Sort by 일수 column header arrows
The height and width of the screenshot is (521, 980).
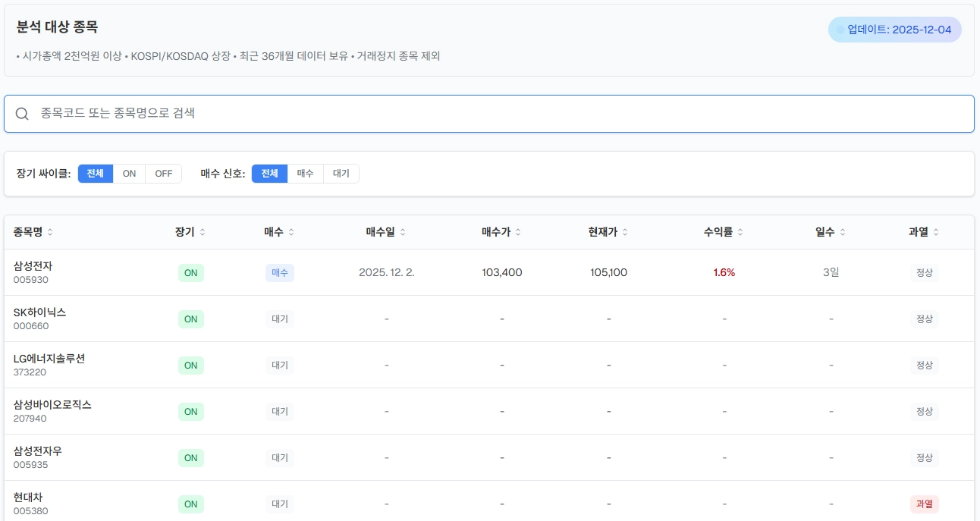843,232
